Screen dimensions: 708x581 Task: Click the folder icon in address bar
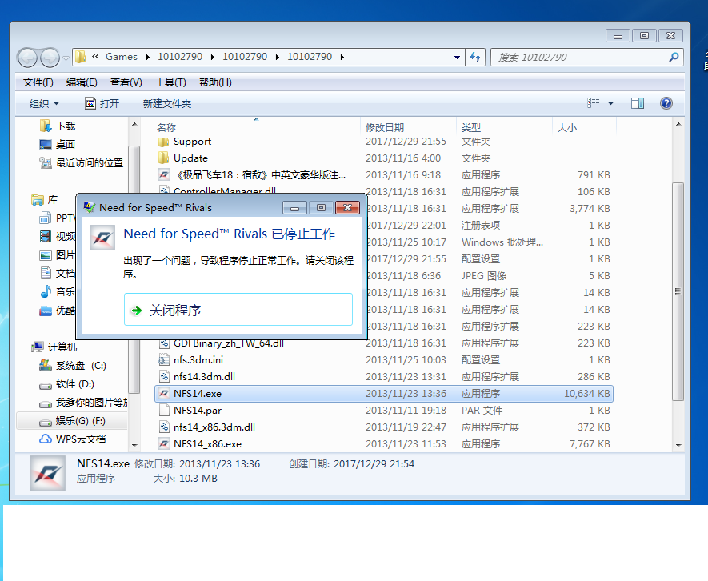(80, 57)
